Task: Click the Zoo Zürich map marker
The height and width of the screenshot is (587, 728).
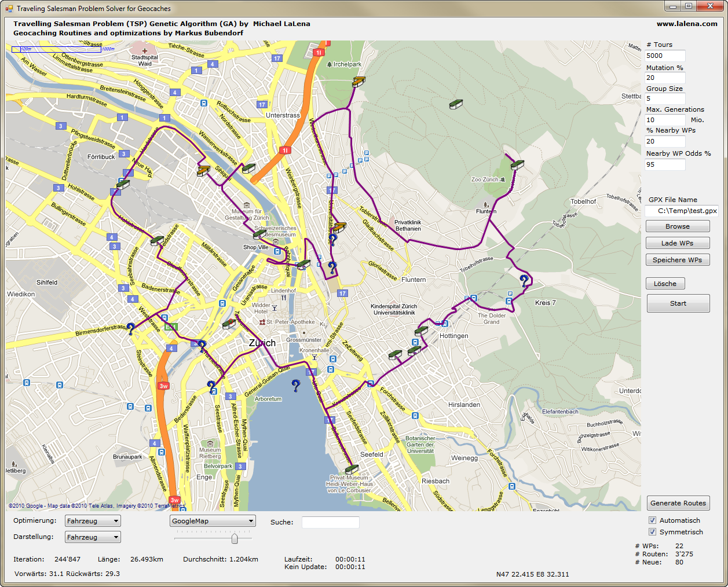Action: click(503, 179)
